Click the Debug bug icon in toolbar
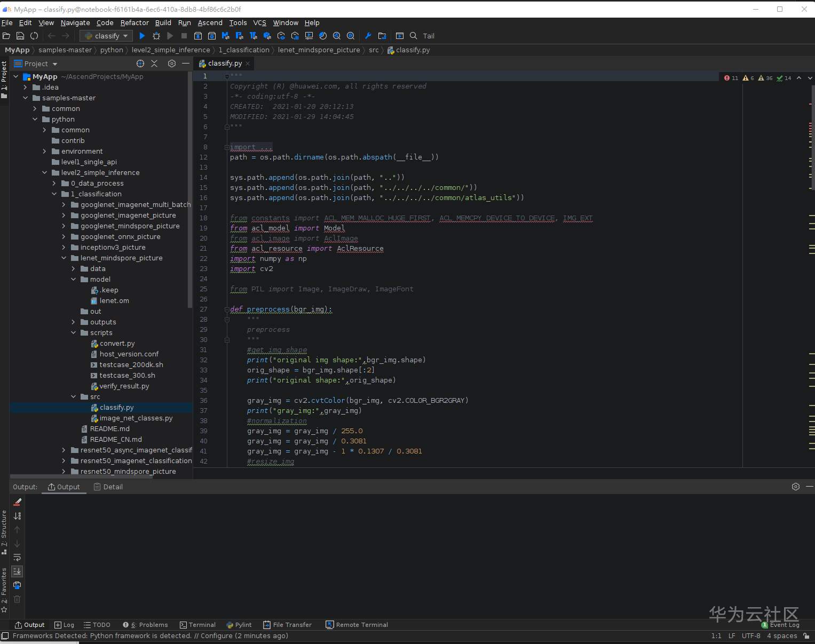The height and width of the screenshot is (644, 815). coord(156,36)
